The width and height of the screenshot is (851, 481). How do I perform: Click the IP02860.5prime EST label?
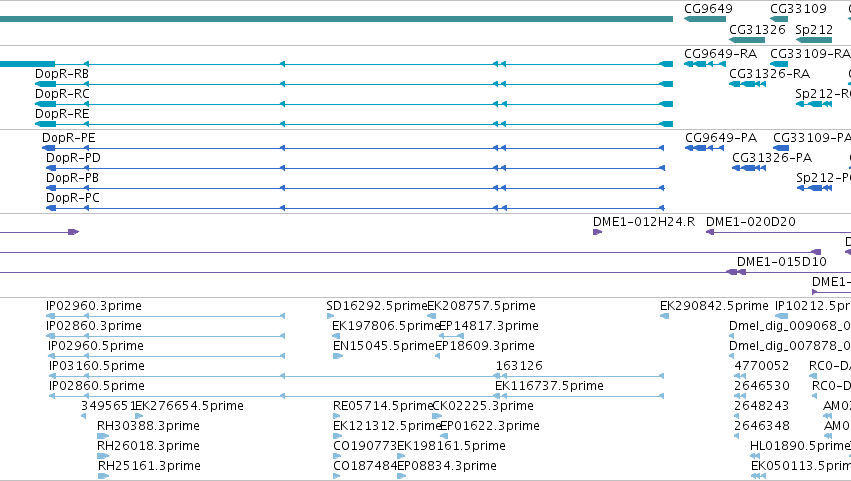pos(97,387)
